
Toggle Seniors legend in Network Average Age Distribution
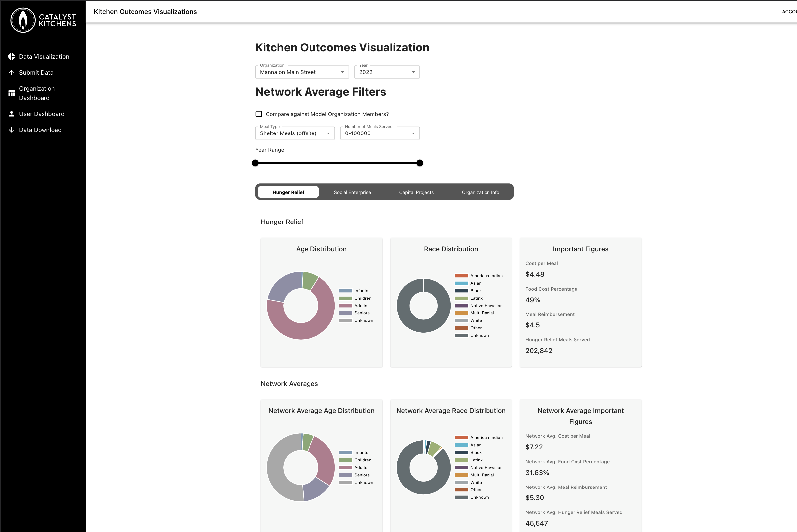345,475
